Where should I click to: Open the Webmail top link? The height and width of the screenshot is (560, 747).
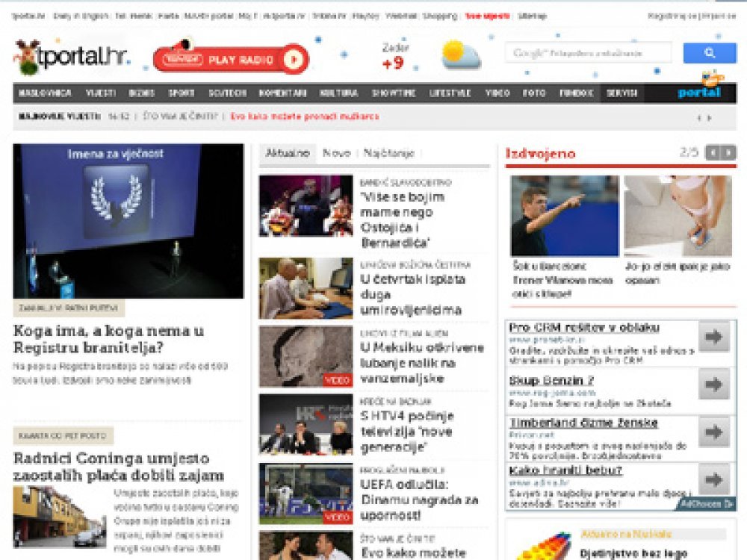click(401, 16)
